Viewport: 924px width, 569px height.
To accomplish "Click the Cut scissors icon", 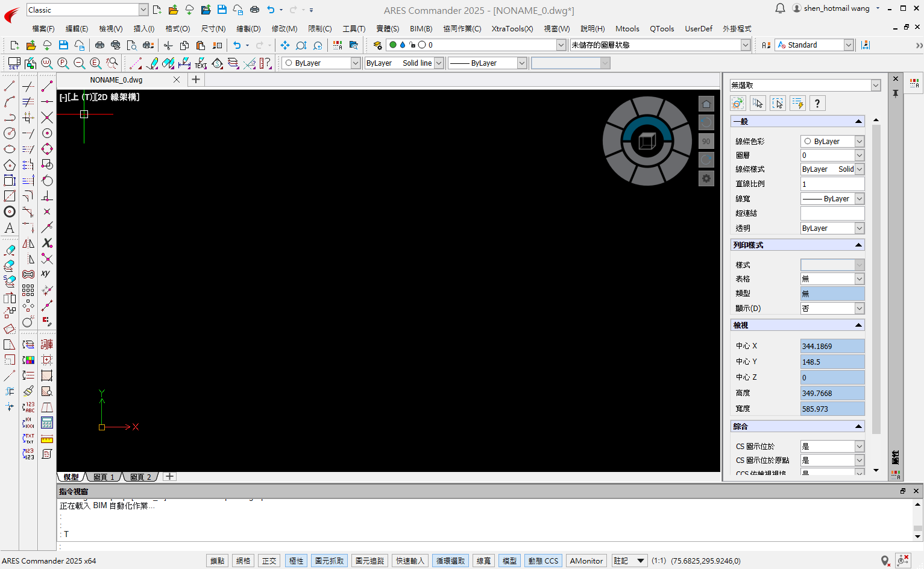I will (168, 45).
